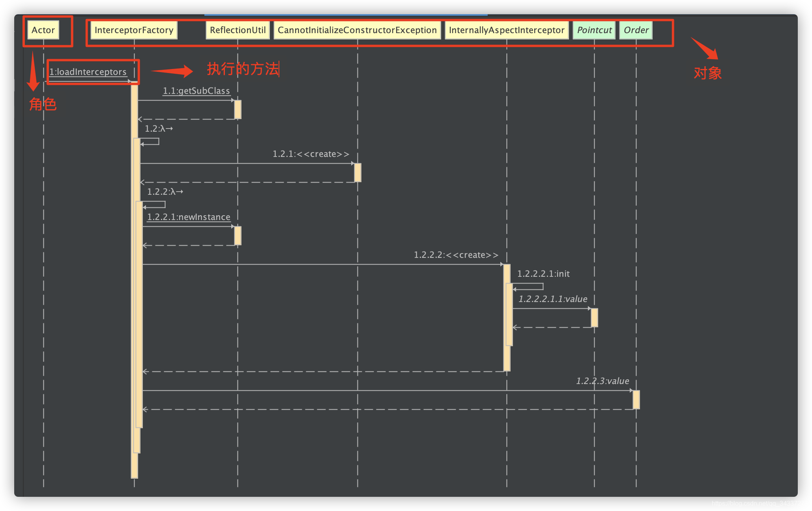Select the 1.2.2.2:<<create>> message label
The width and height of the screenshot is (812, 511).
[456, 255]
